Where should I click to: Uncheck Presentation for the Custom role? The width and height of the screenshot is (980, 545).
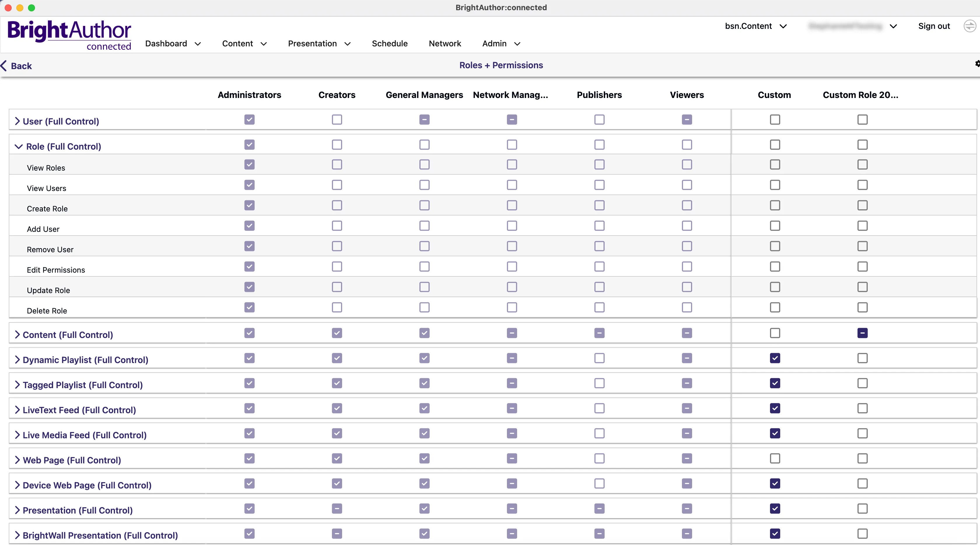tap(775, 509)
